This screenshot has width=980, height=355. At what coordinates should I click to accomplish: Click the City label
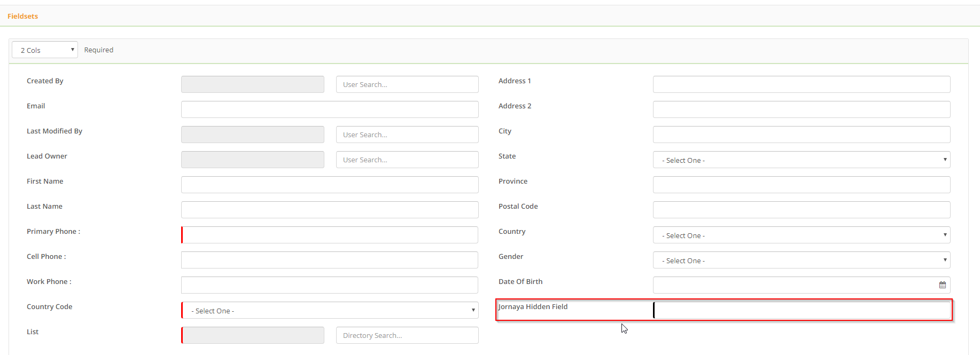(505, 131)
